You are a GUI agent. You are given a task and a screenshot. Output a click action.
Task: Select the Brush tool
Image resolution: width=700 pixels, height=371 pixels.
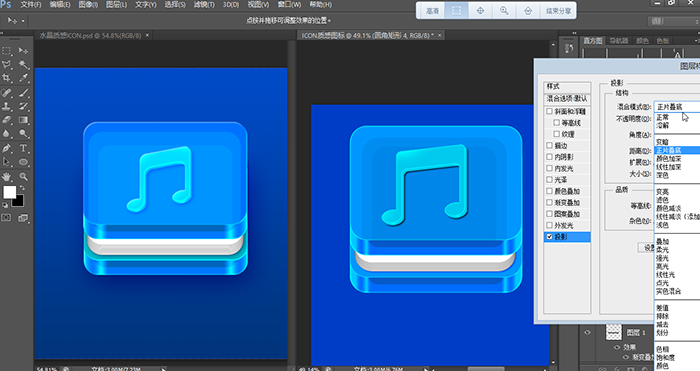(x=23, y=92)
